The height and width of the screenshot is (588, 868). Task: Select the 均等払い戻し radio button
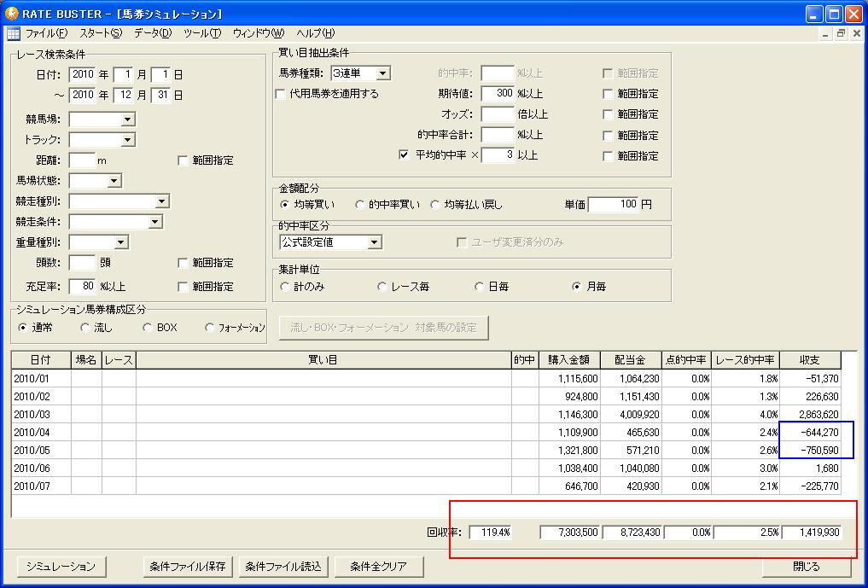pyautogui.click(x=435, y=205)
